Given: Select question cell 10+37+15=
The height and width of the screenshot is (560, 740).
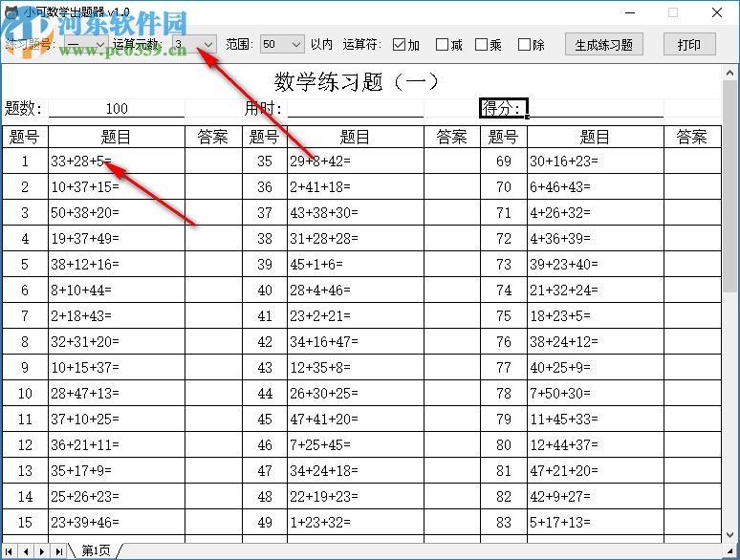Looking at the screenshot, I should pyautogui.click(x=117, y=186).
